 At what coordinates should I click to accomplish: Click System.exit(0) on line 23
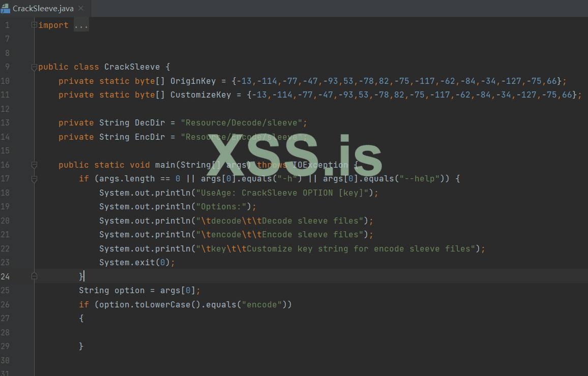coord(135,263)
